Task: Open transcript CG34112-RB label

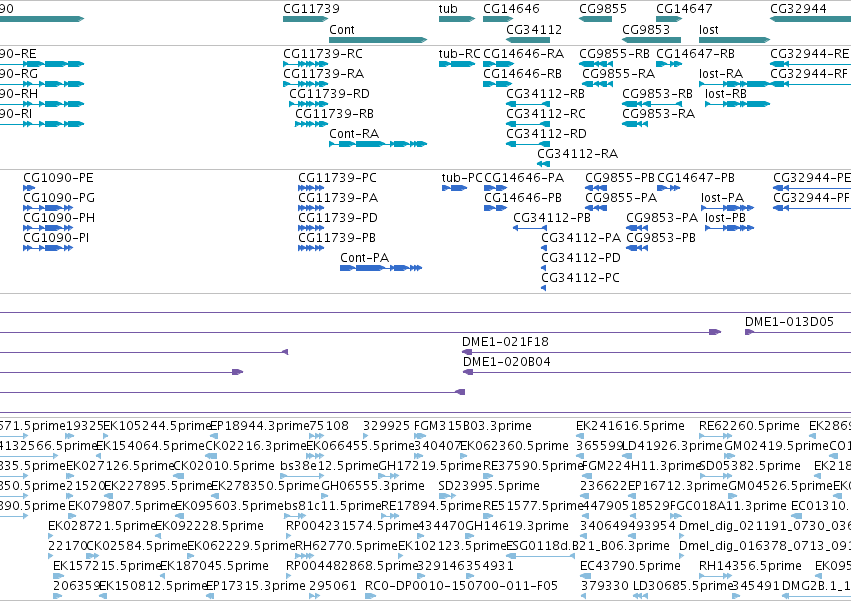Action: [x=545, y=94]
